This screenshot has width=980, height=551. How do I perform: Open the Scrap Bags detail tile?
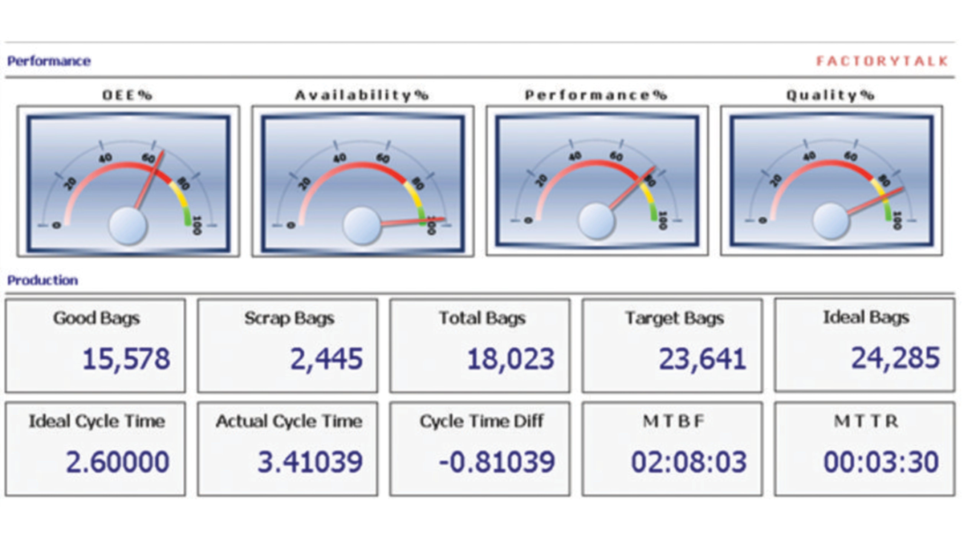(287, 348)
